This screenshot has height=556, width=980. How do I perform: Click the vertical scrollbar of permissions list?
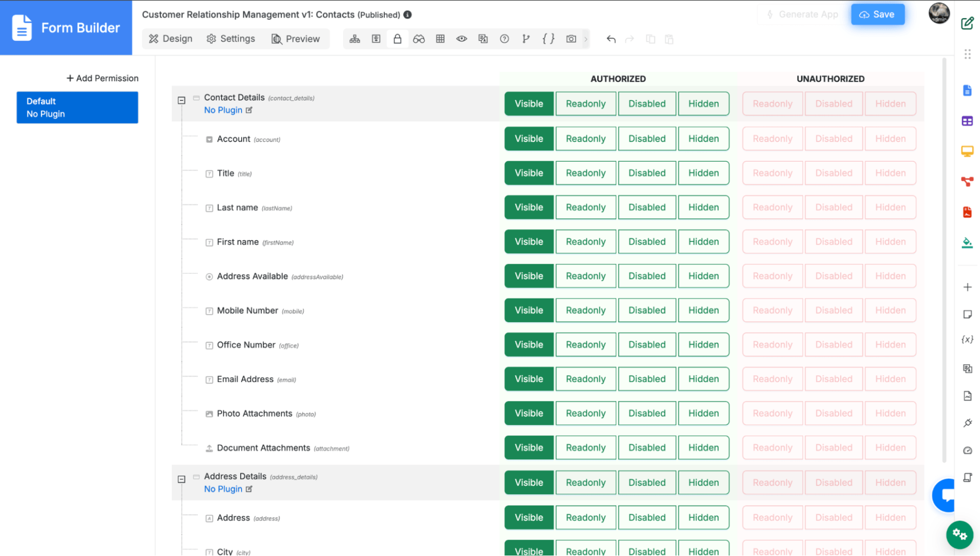tap(944, 257)
